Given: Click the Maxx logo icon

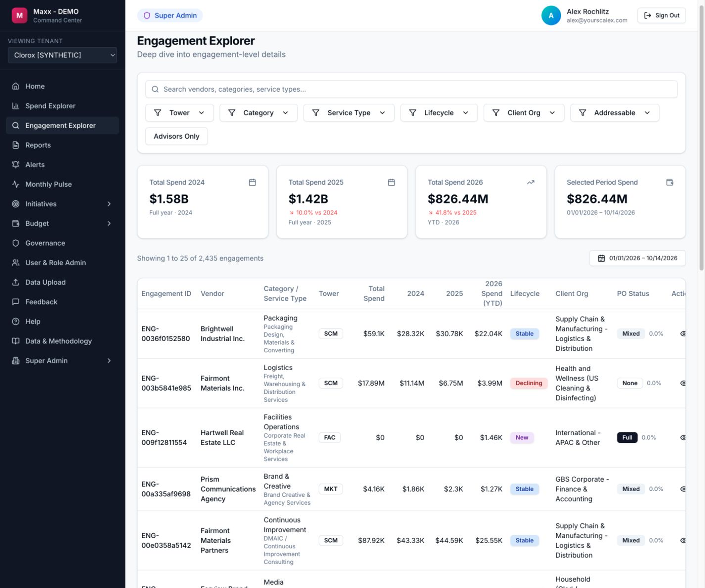Looking at the screenshot, I should (19, 15).
